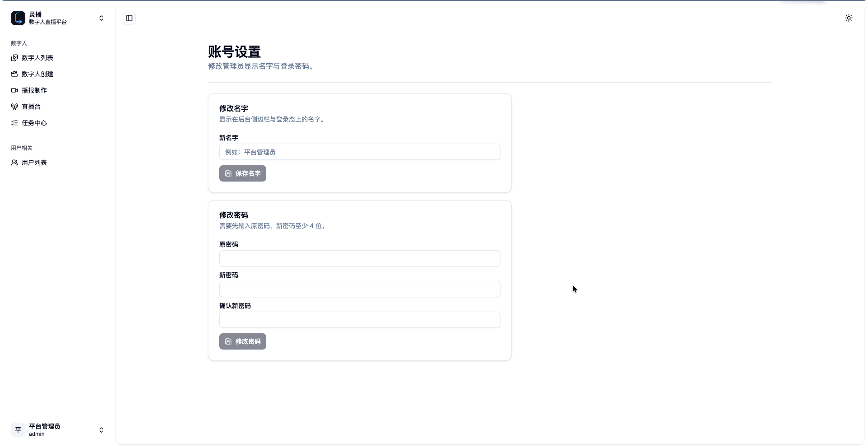Viewport: 868px width, 448px height.
Task: Click the 账号设置 page heading
Action: click(x=234, y=52)
